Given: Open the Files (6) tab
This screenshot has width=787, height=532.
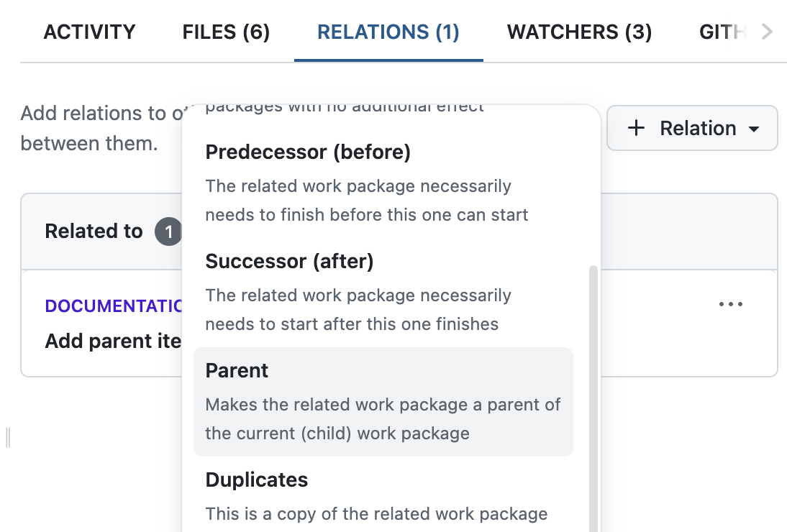Looking at the screenshot, I should tap(225, 32).
